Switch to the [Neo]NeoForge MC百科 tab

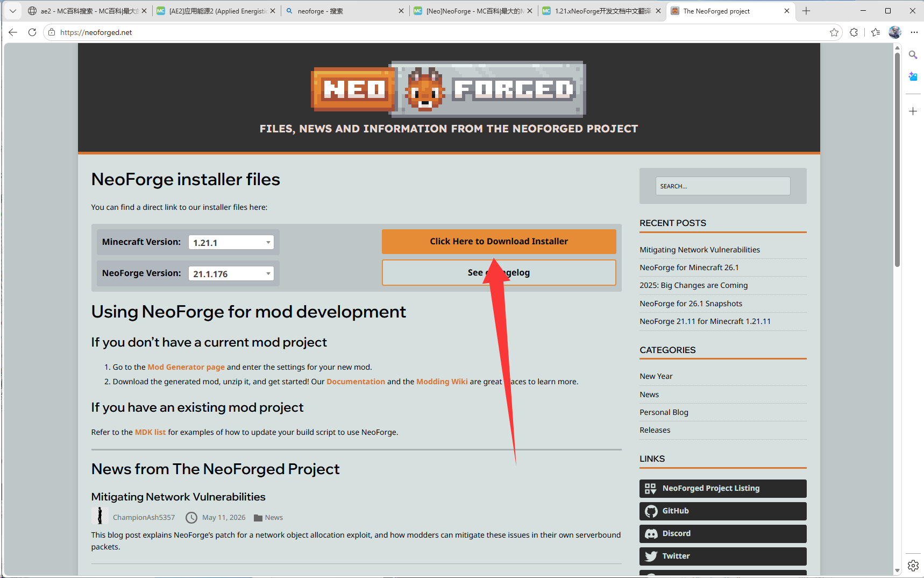click(x=473, y=11)
